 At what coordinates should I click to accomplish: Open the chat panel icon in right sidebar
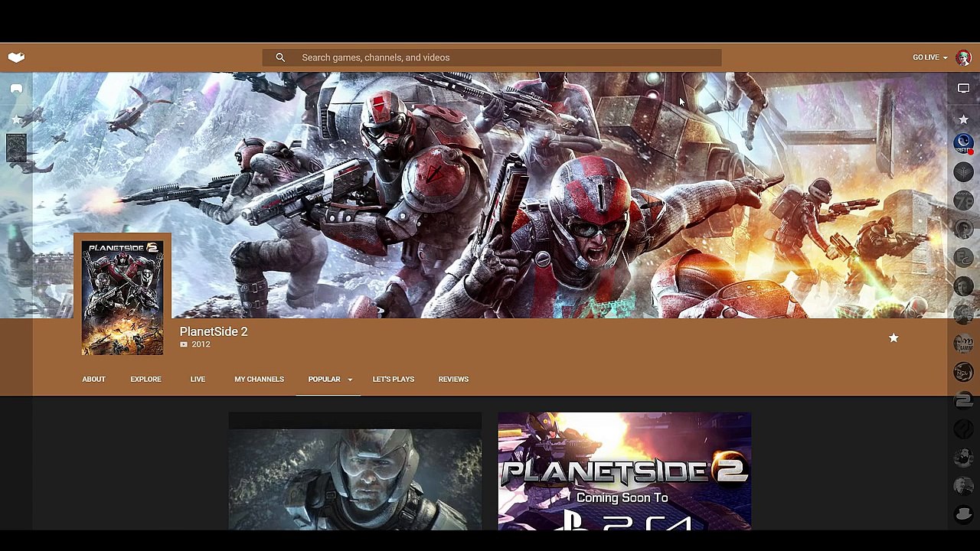pyautogui.click(x=963, y=89)
